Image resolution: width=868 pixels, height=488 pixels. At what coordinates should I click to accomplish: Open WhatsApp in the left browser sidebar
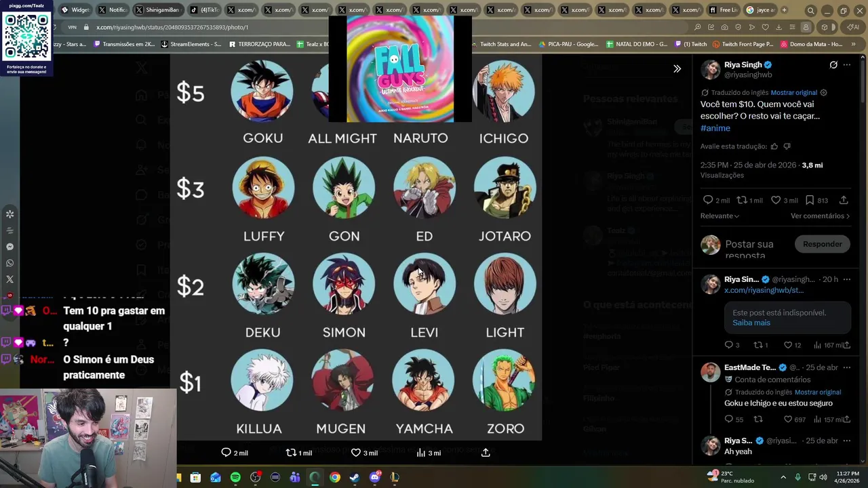[x=9, y=263]
